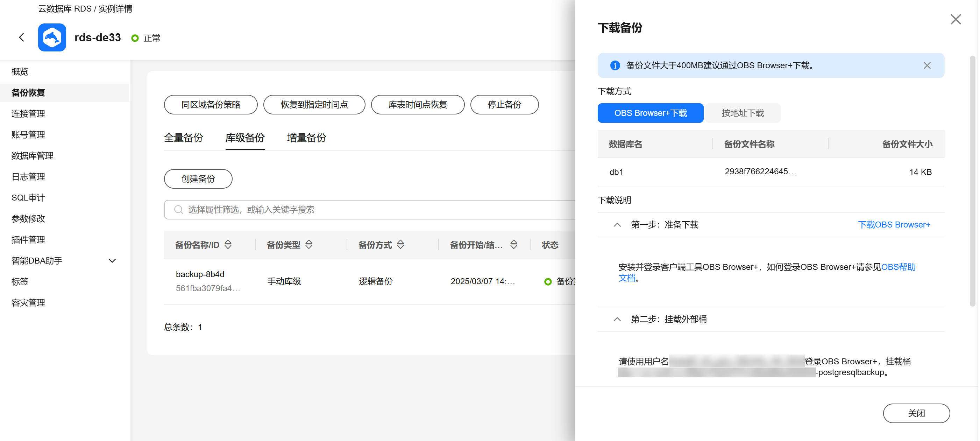Click the 库表时间点恢复 button
Screen dimensions: 980x441
[418, 105]
